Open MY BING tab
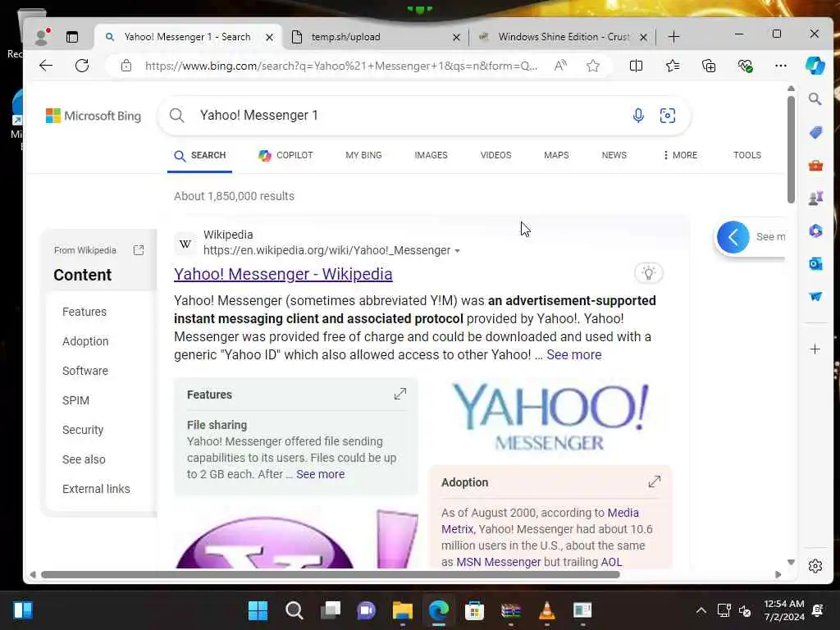 [x=363, y=155]
